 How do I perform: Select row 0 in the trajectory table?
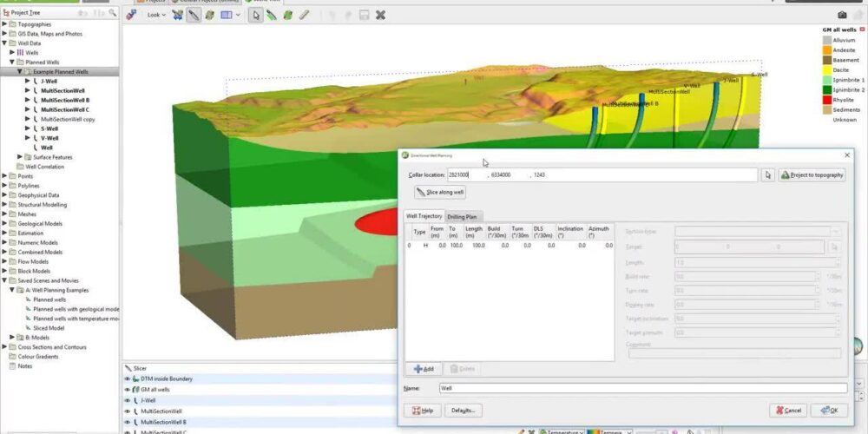pos(510,246)
